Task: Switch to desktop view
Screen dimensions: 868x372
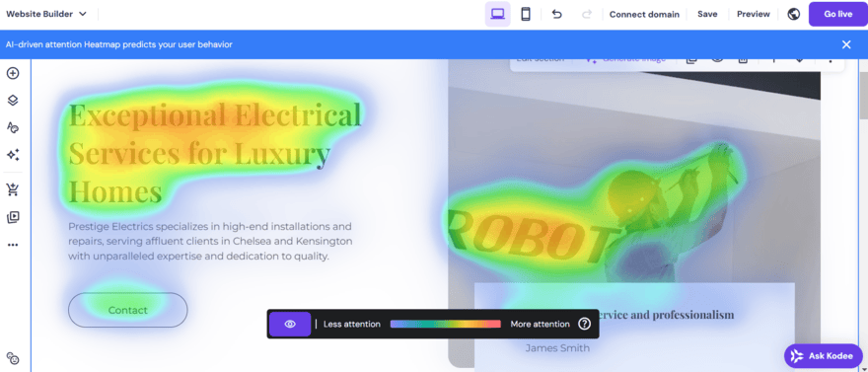Action: coord(498,14)
